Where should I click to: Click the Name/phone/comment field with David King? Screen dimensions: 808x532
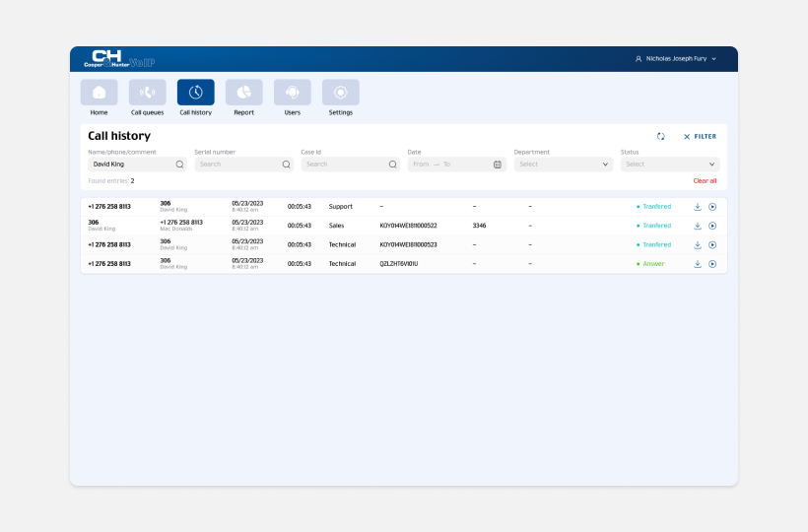coord(130,165)
